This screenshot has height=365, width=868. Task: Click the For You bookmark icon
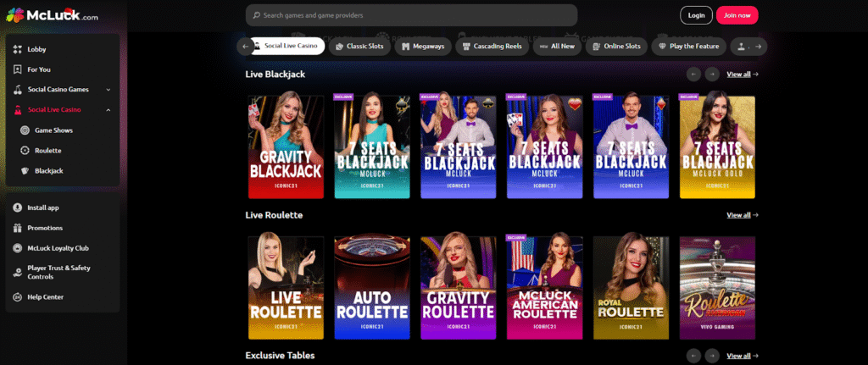click(x=17, y=69)
